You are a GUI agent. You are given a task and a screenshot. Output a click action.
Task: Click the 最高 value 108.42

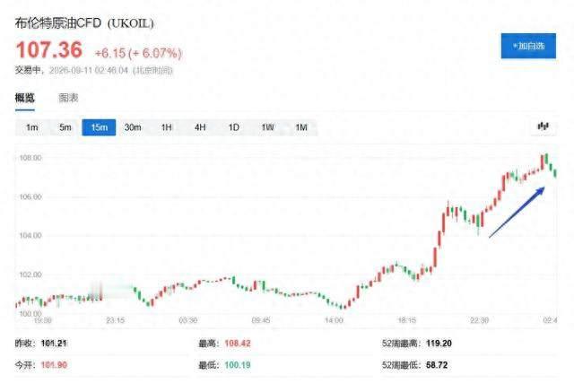pos(238,344)
